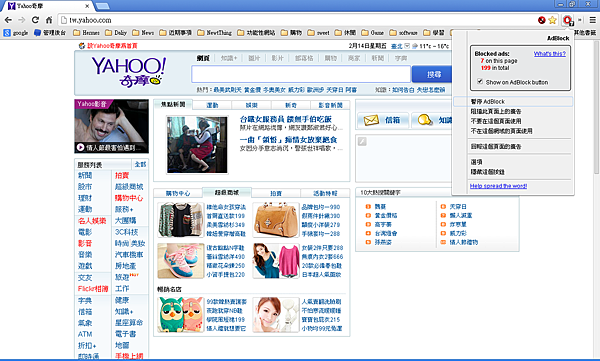
Task: Open the news photo thumbnail
Action: click(197, 145)
